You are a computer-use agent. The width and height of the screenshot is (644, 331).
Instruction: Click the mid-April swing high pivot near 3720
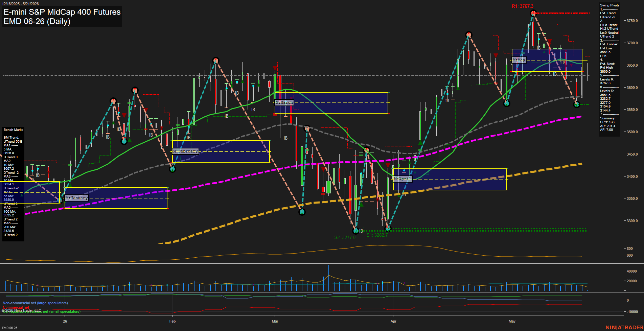pyautogui.click(x=468, y=34)
